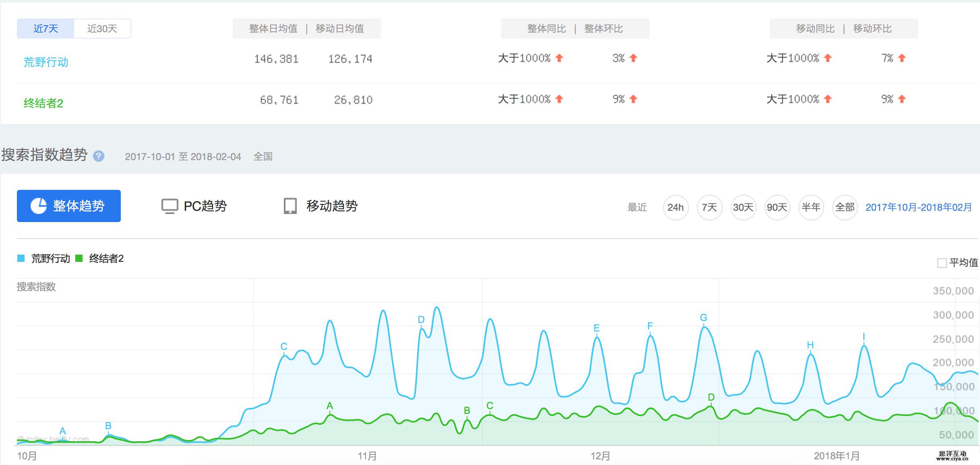Screen dimensions: 980x465
Task: Switch to the 近30天 tab
Action: click(102, 29)
